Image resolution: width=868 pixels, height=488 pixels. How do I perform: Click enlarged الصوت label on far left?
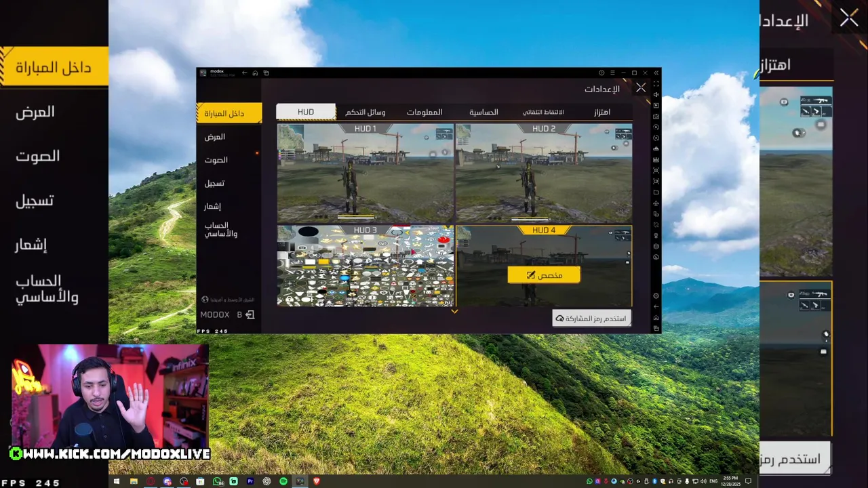(x=38, y=156)
